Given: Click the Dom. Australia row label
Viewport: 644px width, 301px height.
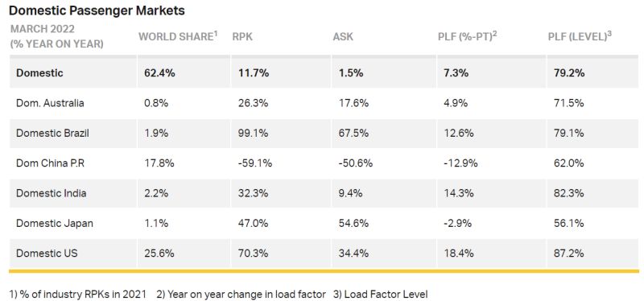Looking at the screenshot, I should [x=50, y=103].
